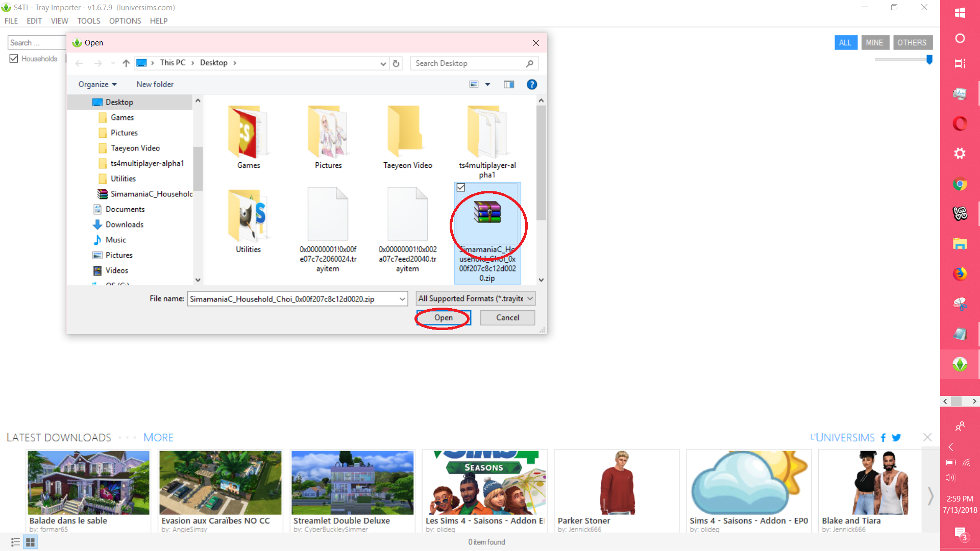Screen dimensions: 980x551
Task: Select the ALL filter button
Action: point(845,43)
